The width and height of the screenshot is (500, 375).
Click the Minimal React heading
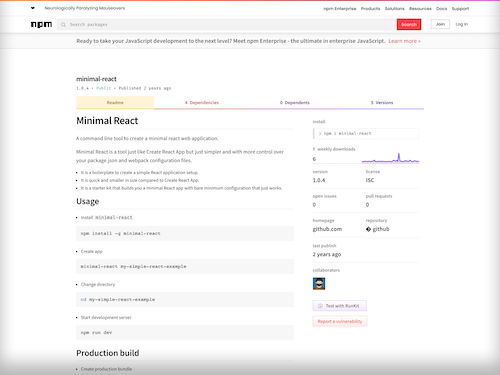[x=107, y=121]
